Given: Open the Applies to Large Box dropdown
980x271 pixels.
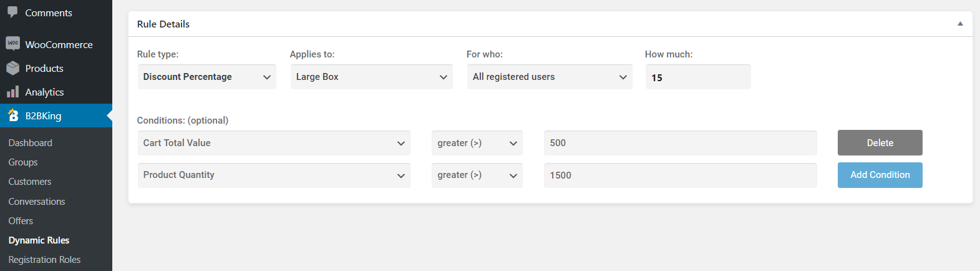Looking at the screenshot, I should pyautogui.click(x=371, y=77).
